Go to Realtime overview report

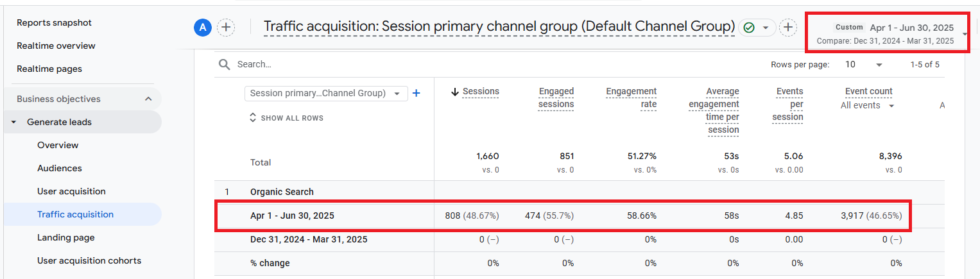56,46
